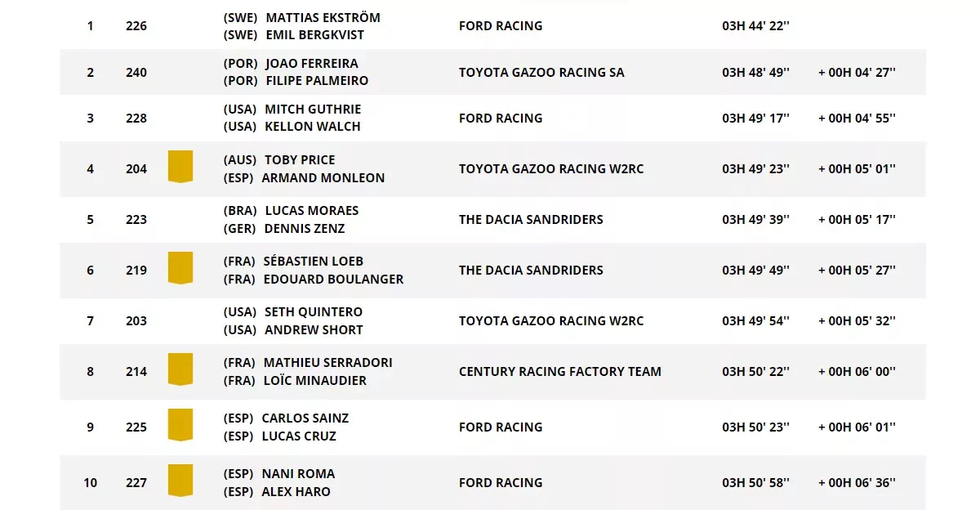The image size is (980, 510).
Task: Click Ford Racing team in Carlos Sainz row
Action: pos(501,427)
